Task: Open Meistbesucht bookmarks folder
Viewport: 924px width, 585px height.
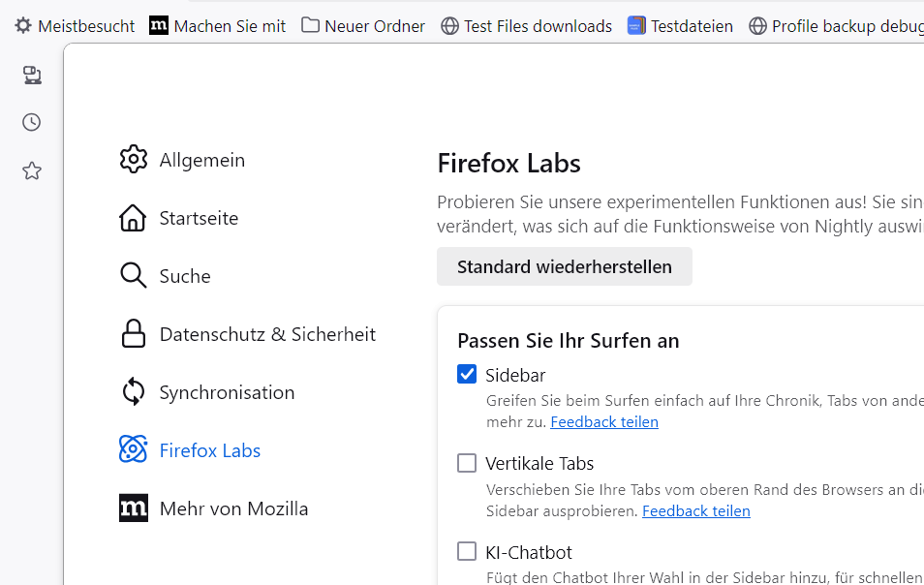Action: [x=75, y=26]
